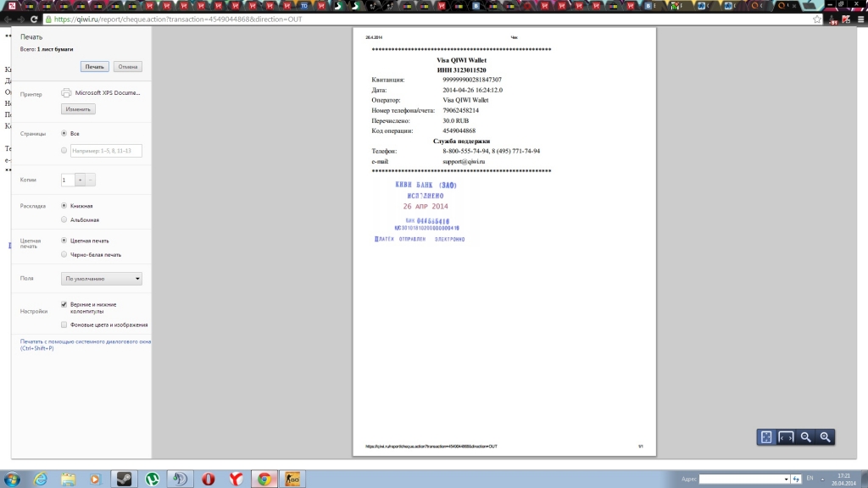Viewport: 868px width, 488px height.
Task: Open the 'Поля' margins dropdown
Action: pyautogui.click(x=102, y=279)
